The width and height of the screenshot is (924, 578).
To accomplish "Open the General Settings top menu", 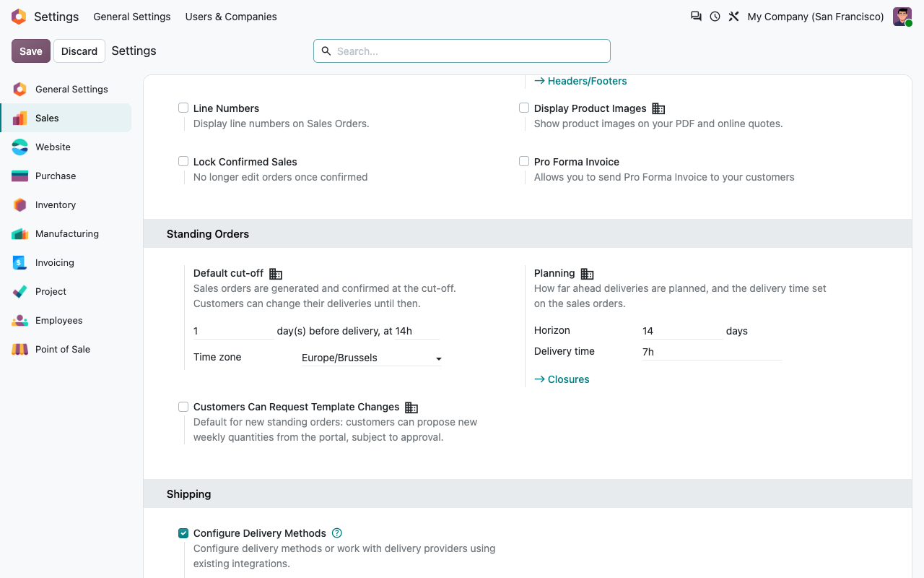I will pyautogui.click(x=132, y=17).
